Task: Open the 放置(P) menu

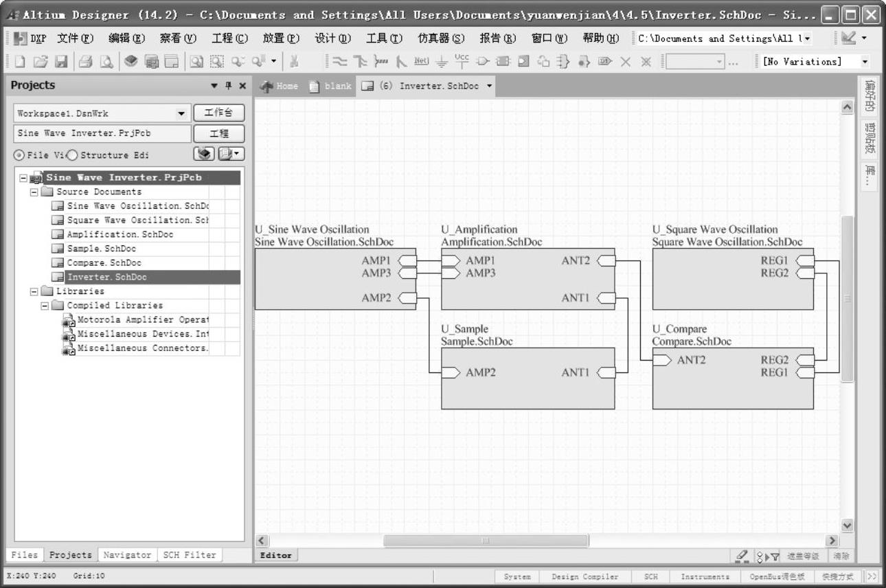Action: (282, 38)
